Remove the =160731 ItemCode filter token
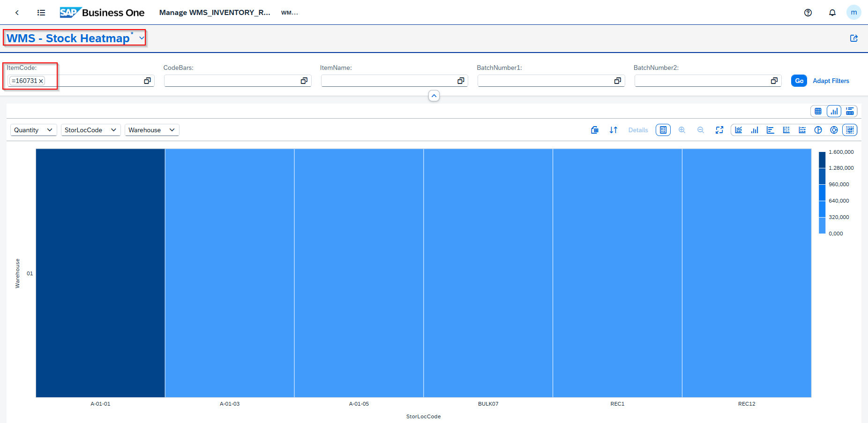This screenshot has height=423, width=868. (41, 81)
